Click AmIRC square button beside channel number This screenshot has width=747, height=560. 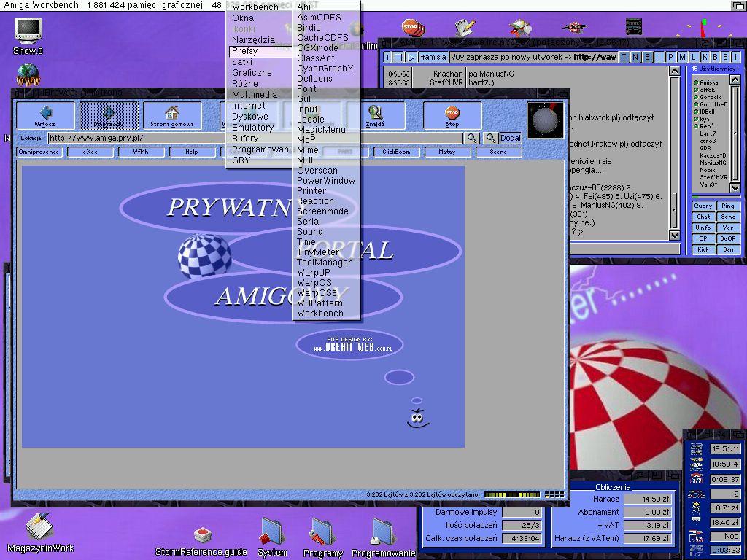click(x=399, y=58)
